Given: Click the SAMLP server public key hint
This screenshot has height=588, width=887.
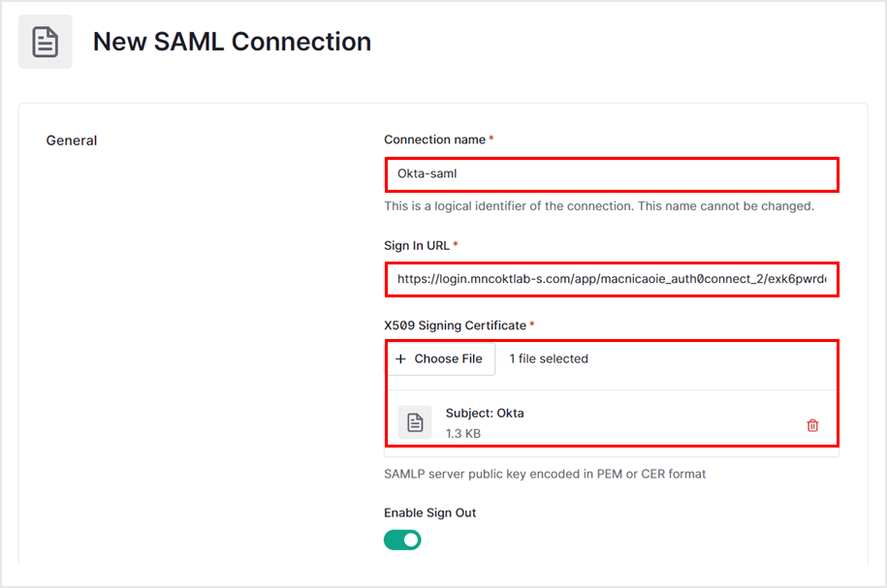Looking at the screenshot, I should (545, 474).
